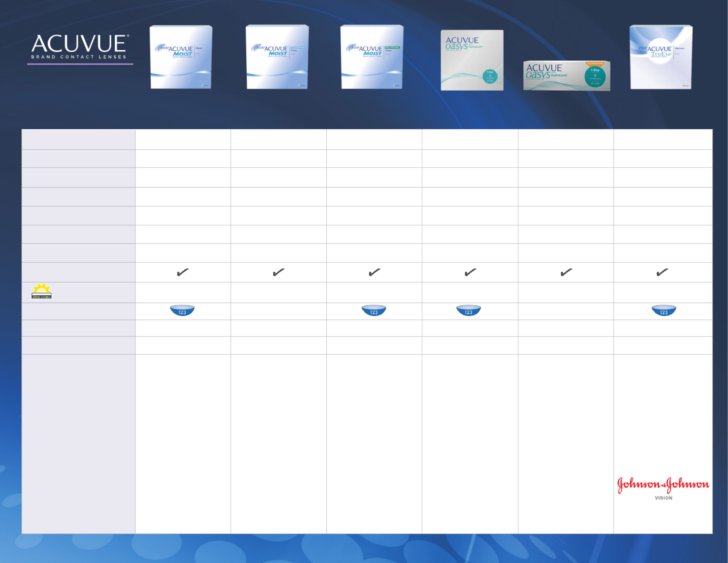Click the checkmark in the first product column
Viewport: 728px width, 563px height.
pyautogui.click(x=183, y=272)
